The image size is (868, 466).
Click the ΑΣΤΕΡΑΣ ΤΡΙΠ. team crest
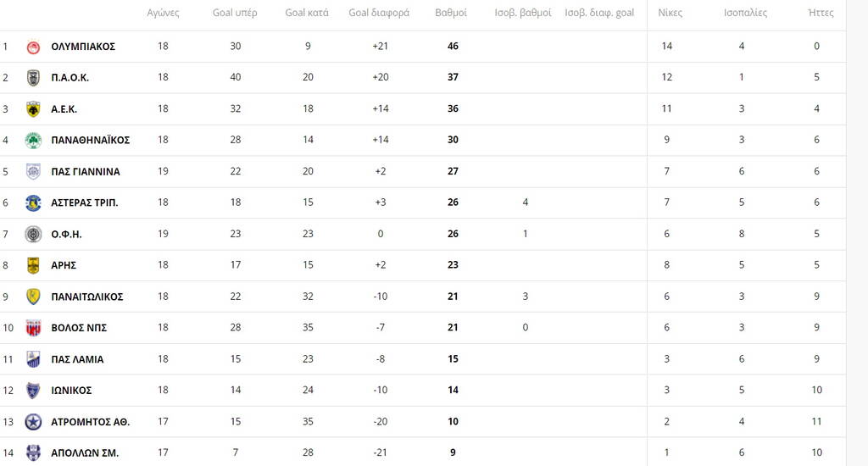click(33, 203)
